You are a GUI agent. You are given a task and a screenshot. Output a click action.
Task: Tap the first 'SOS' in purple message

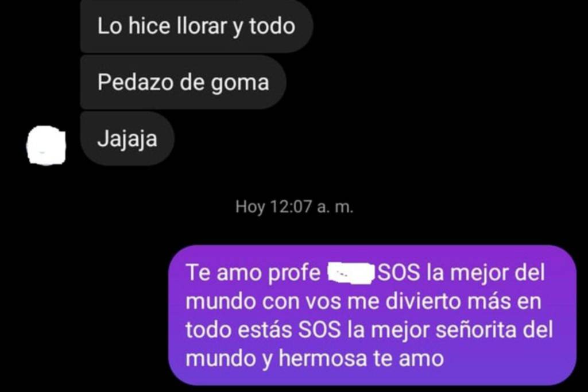point(399,273)
